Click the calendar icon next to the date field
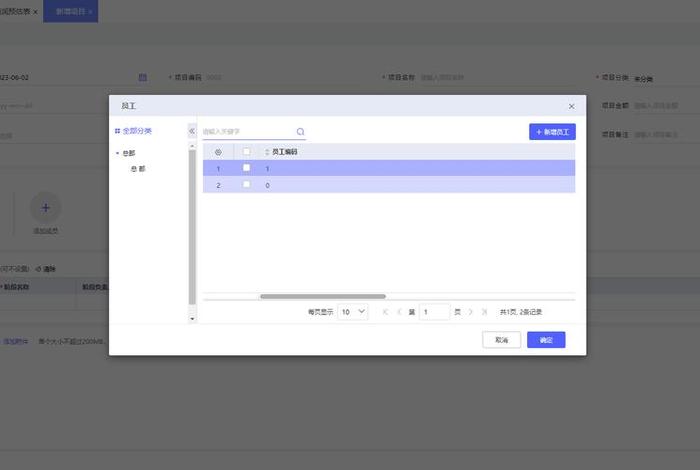The image size is (700, 470). point(143,77)
